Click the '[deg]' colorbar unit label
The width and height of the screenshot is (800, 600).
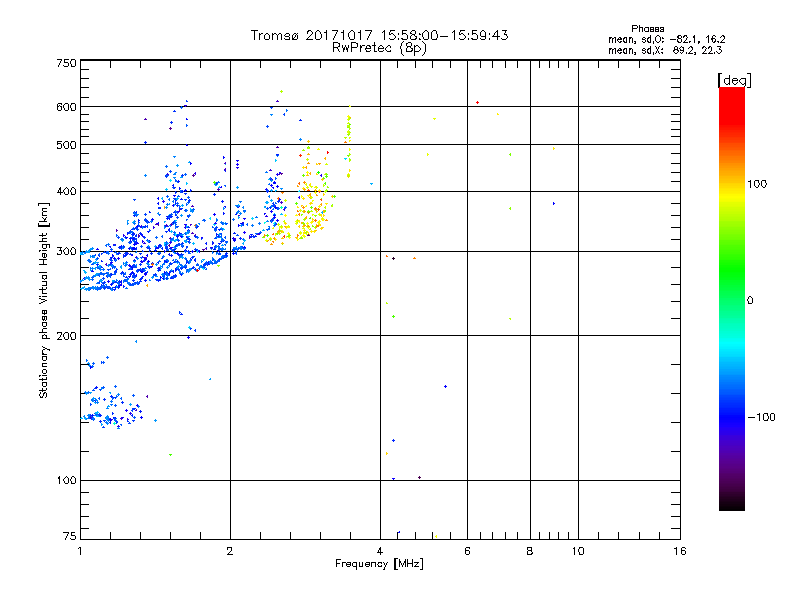tap(734, 80)
